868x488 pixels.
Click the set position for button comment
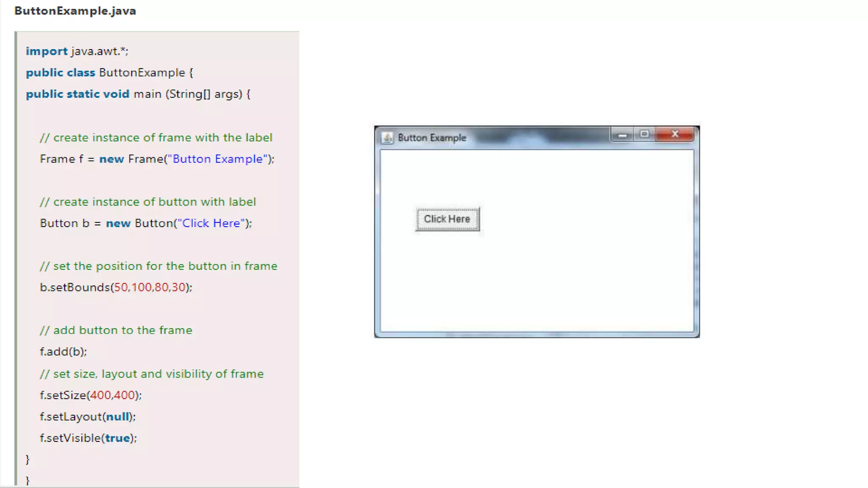[159, 266]
